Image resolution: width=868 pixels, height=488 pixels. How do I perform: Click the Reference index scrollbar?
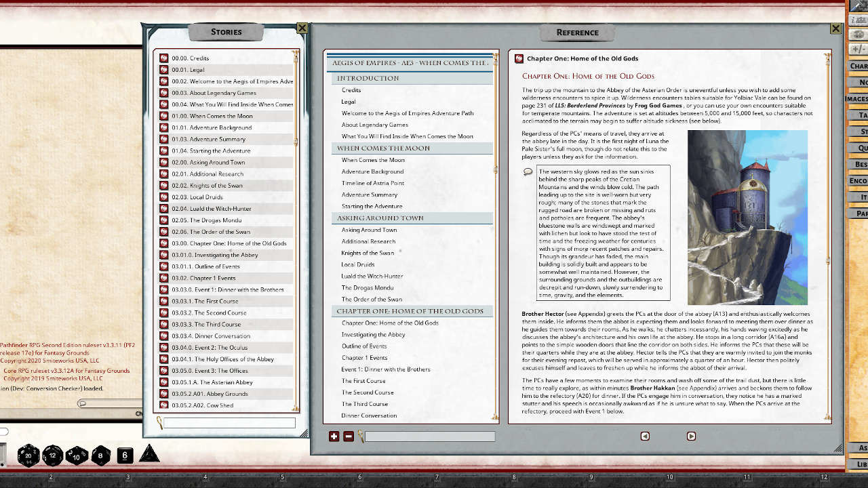(x=496, y=236)
